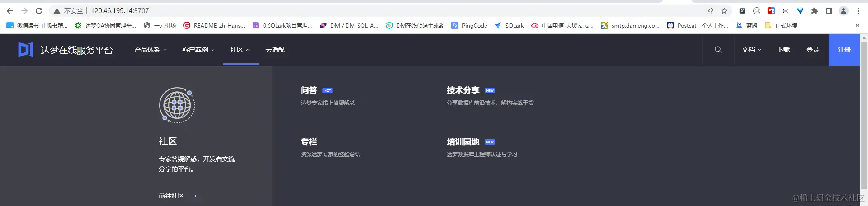868x206 pixels.
Task: Open the 0.SQLark项目管理 bookmark
Action: click(283, 25)
